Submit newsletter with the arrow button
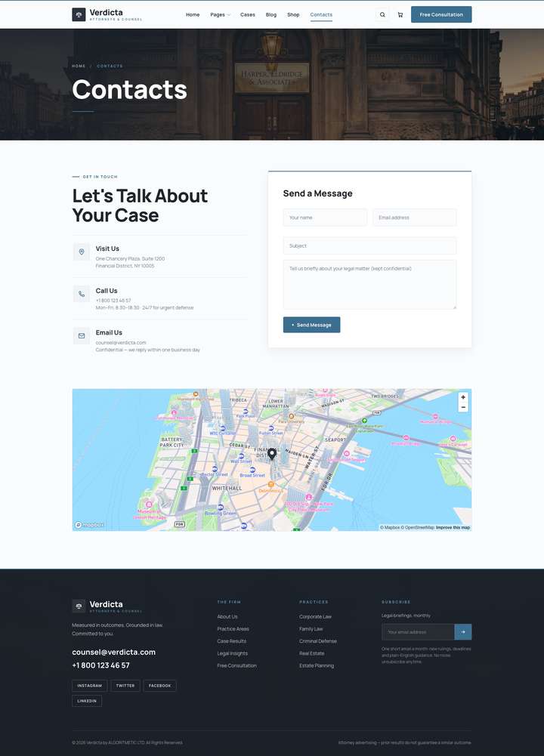 click(463, 632)
